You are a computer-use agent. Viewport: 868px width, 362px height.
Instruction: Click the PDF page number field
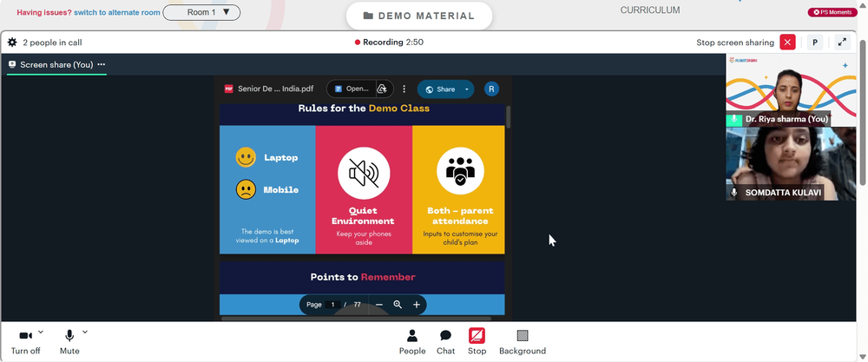tap(332, 305)
